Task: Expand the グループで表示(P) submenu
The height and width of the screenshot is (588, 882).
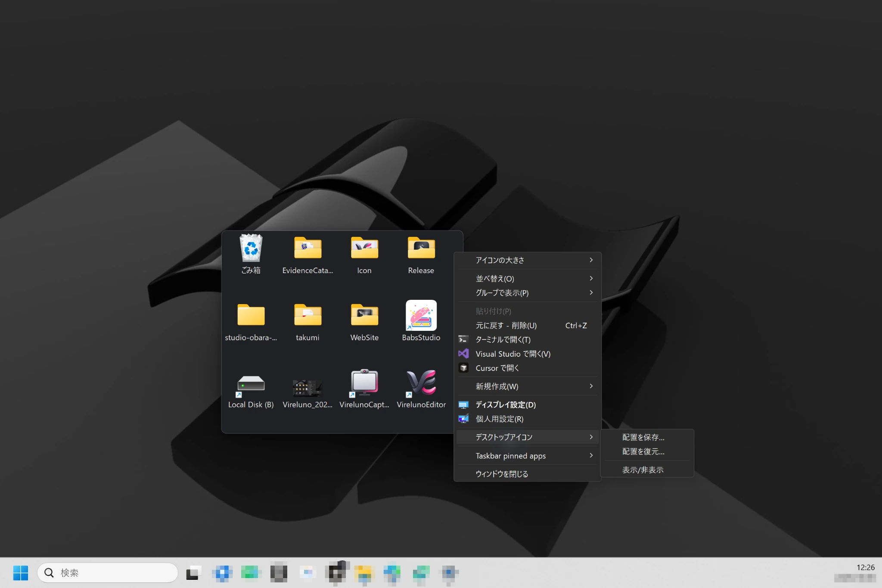Action: pyautogui.click(x=528, y=293)
